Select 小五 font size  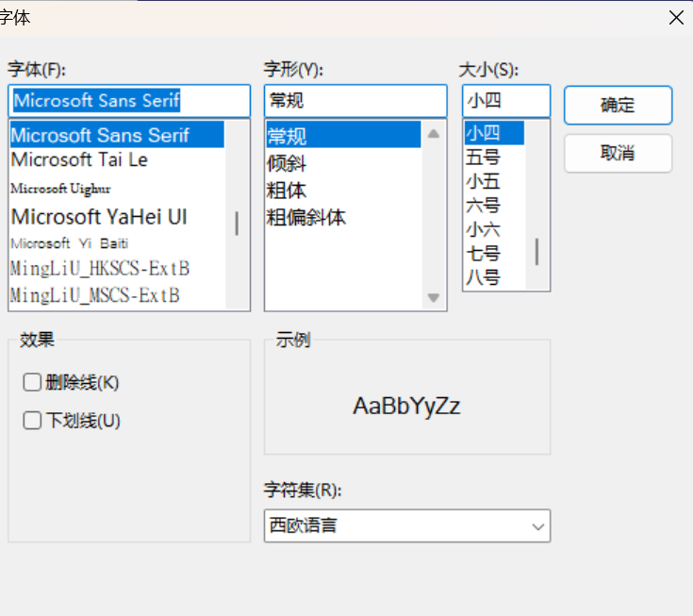[x=494, y=181]
